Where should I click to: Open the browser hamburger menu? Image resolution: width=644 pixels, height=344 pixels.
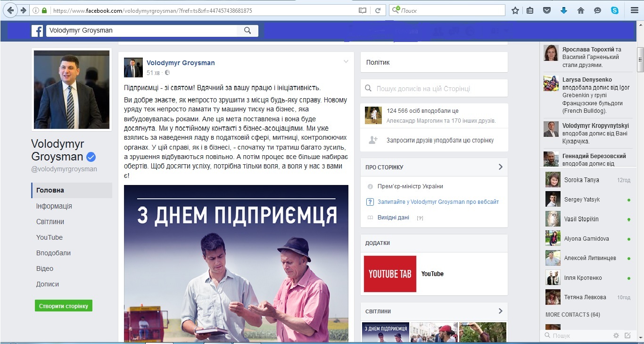635,10
